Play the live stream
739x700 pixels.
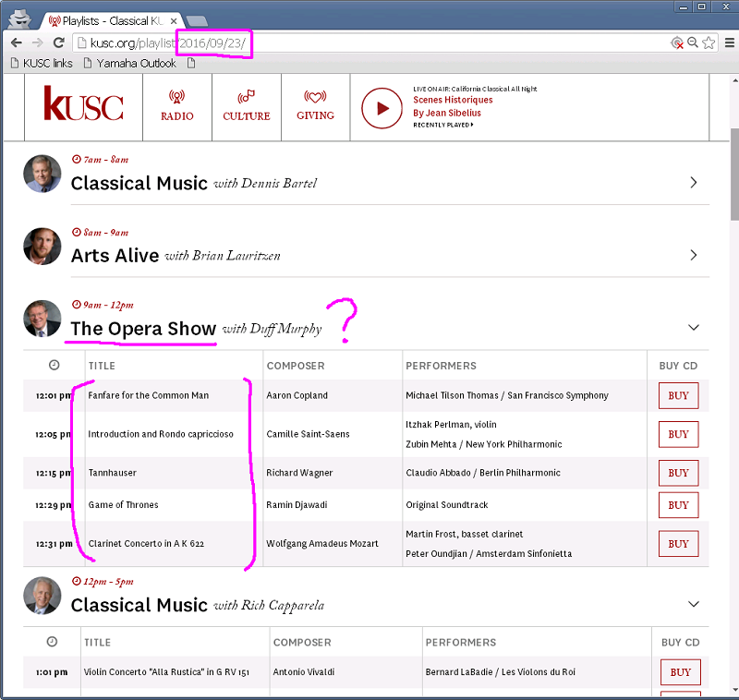pyautogui.click(x=382, y=108)
